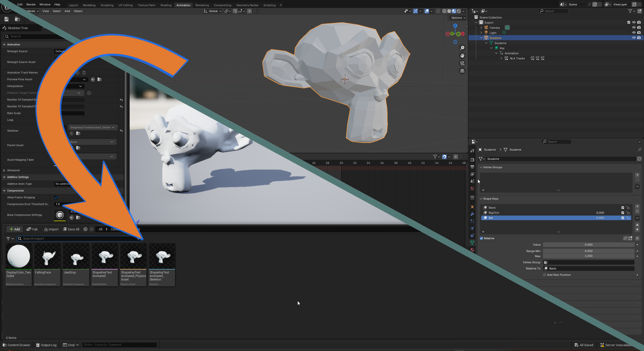644x351 pixels.
Task: Switch to orthographic grid view icon
Action: click(x=462, y=71)
